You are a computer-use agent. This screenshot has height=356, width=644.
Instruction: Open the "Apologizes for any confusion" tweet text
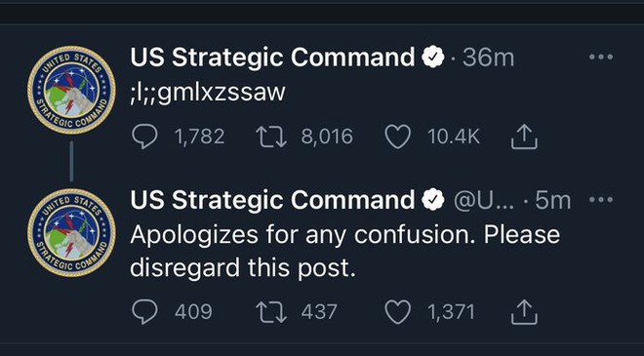345,252
